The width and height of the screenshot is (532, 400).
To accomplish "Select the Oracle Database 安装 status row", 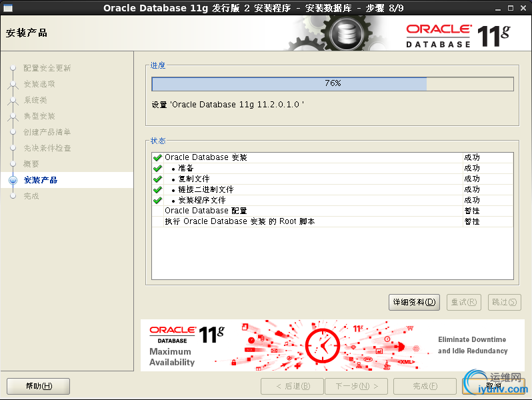I will (x=333, y=157).
